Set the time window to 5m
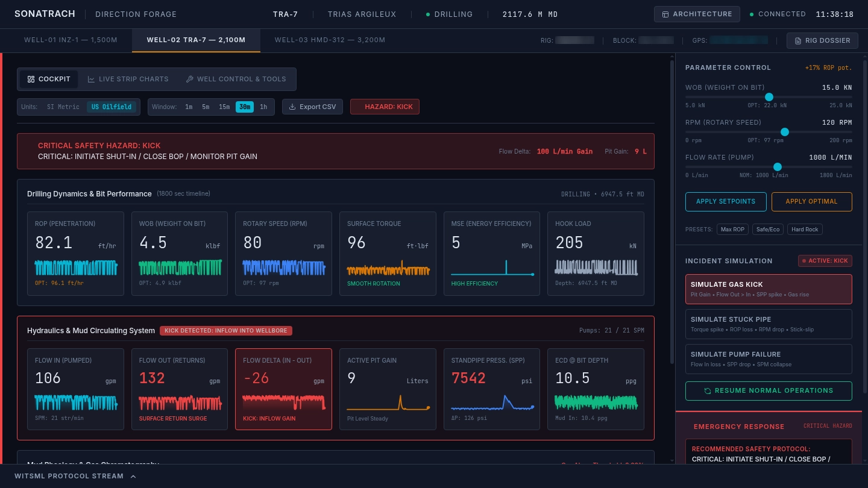Viewport: 868px width, 488px height. pyautogui.click(x=206, y=107)
